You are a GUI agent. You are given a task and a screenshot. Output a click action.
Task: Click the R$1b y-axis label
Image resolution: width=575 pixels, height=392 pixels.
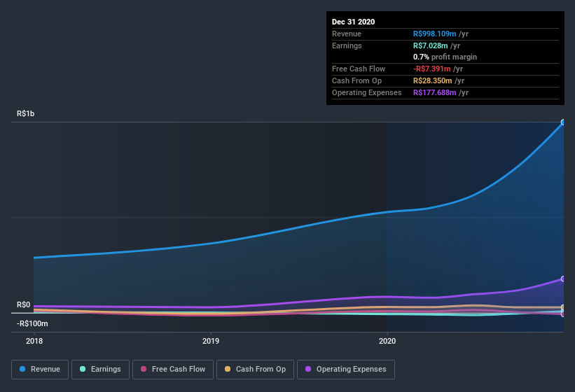point(26,113)
